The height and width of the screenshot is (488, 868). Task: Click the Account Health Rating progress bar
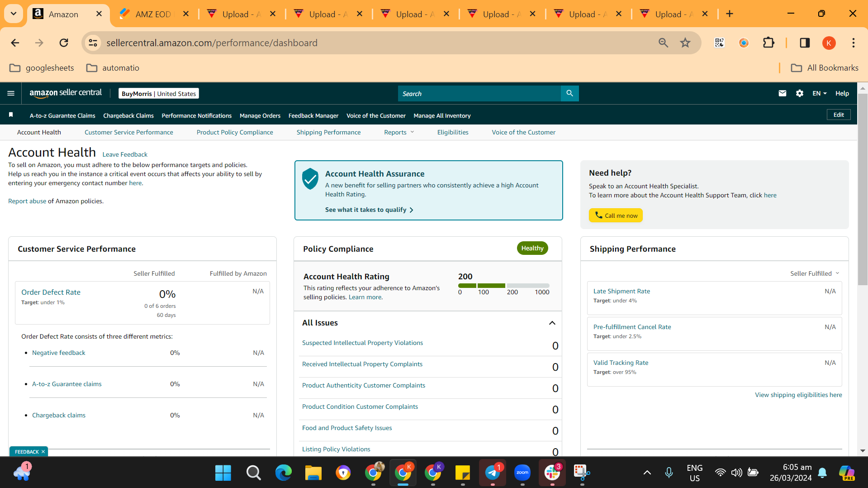pyautogui.click(x=504, y=286)
